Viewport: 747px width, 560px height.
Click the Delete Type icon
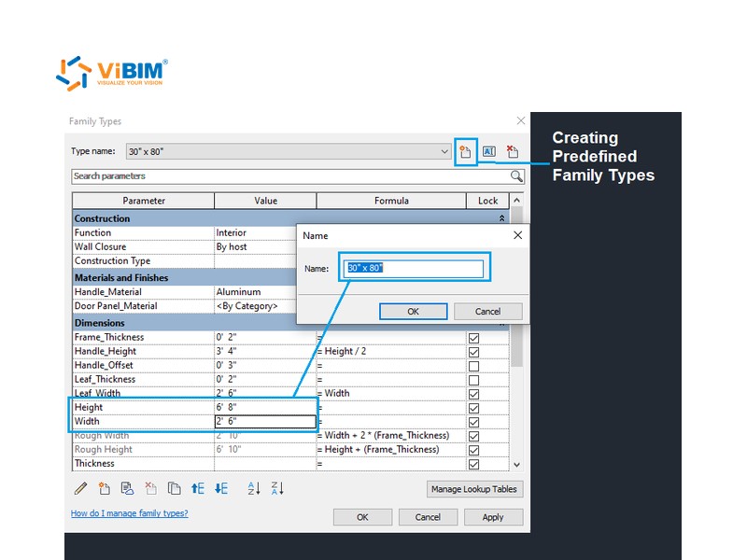pos(512,151)
